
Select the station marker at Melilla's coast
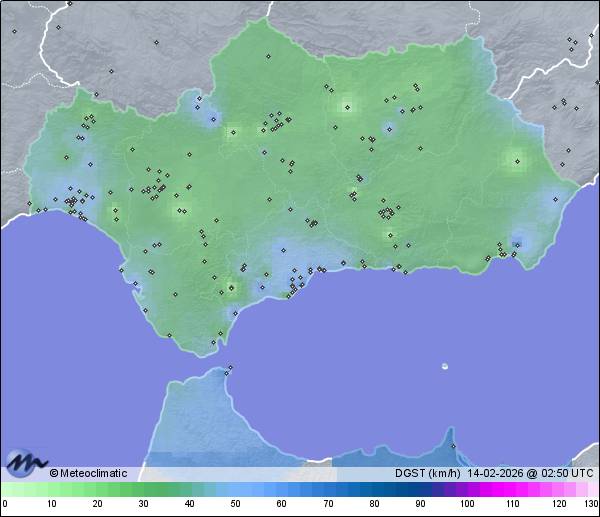coord(452,446)
